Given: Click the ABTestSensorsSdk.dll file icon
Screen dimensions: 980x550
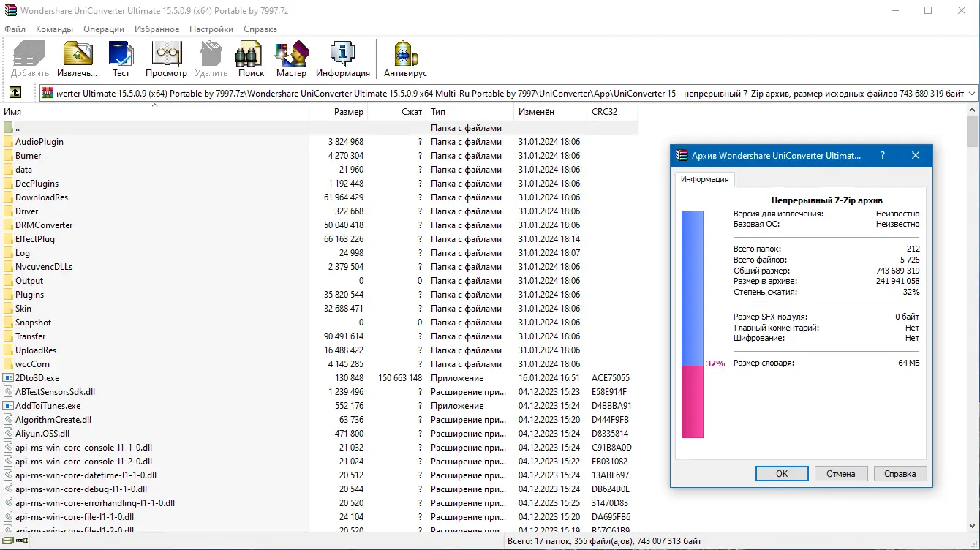Looking at the screenshot, I should (x=8, y=392).
